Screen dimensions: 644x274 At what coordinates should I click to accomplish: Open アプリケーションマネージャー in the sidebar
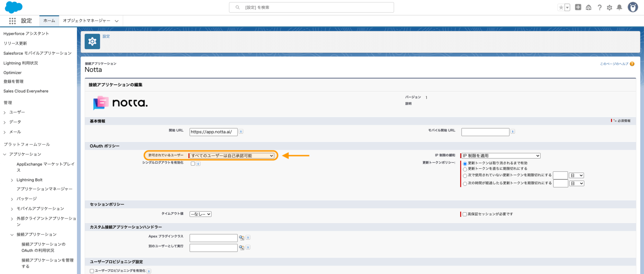(44, 189)
